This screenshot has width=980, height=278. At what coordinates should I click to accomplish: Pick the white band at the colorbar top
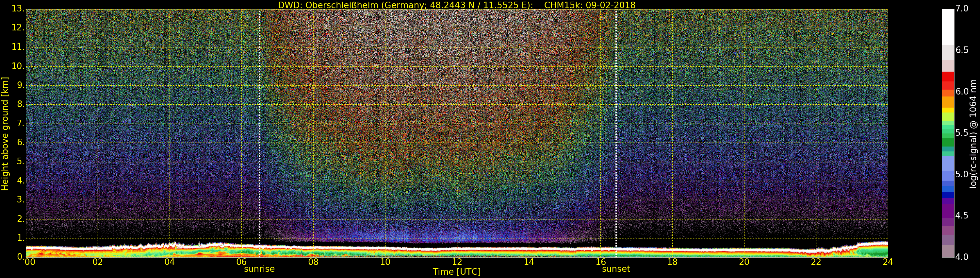pyautogui.click(x=948, y=27)
